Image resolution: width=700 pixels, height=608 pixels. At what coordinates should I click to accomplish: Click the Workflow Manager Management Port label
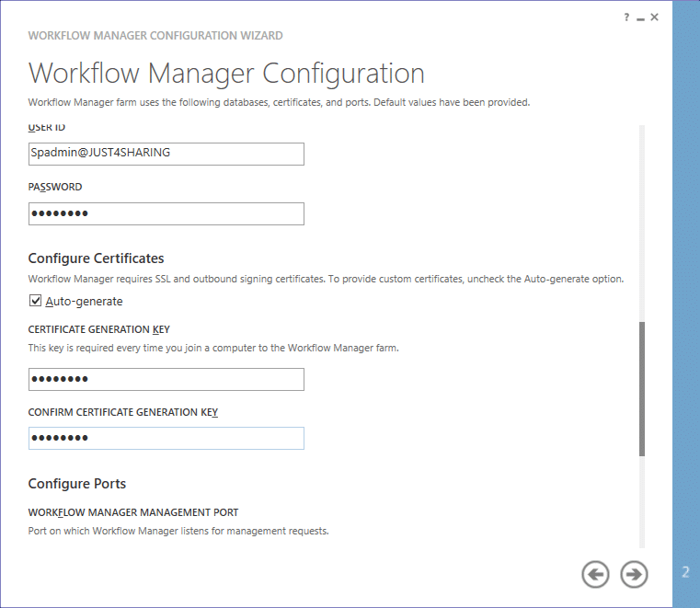[133, 512]
